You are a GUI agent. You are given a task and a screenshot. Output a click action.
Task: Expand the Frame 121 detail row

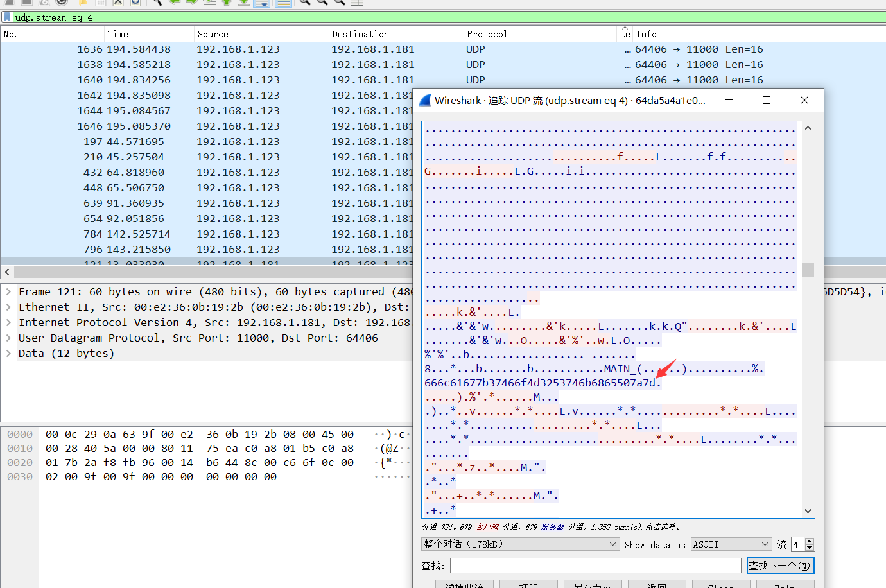click(x=8, y=291)
